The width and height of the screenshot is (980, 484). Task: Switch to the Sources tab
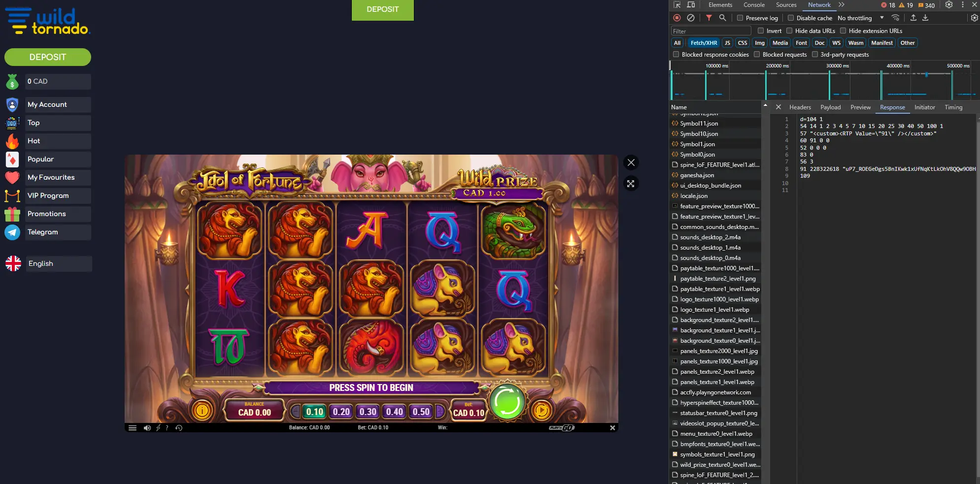pyautogui.click(x=786, y=5)
